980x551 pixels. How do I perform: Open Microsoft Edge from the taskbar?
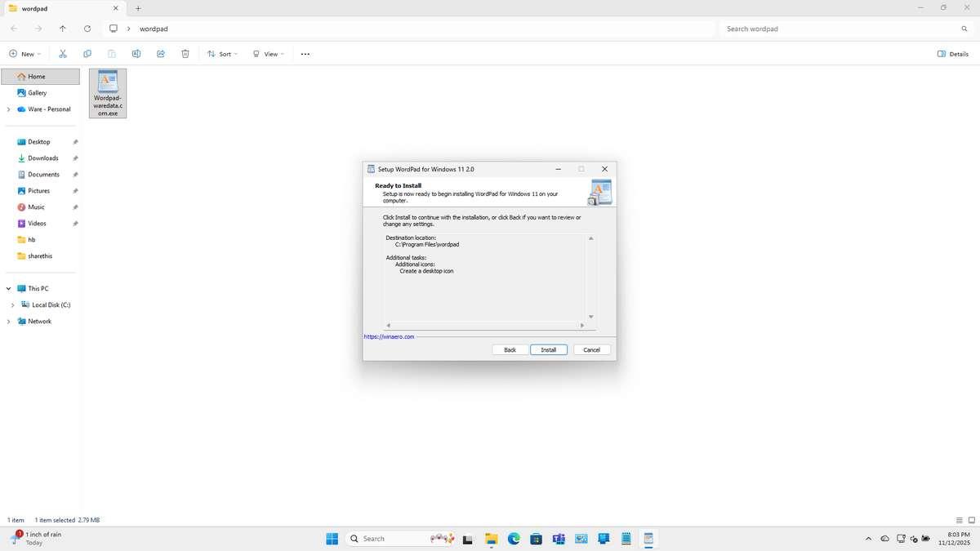click(514, 539)
